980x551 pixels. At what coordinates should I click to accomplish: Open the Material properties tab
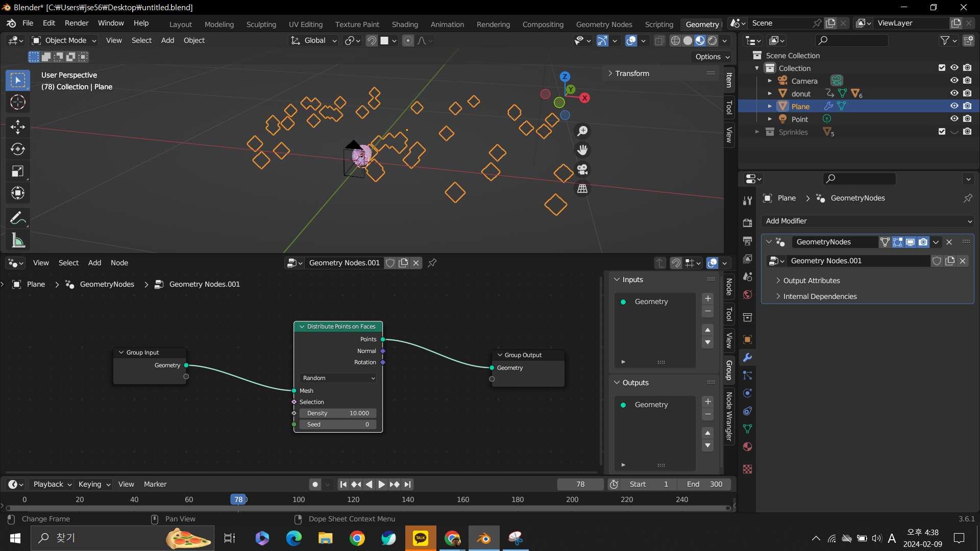pyautogui.click(x=748, y=447)
